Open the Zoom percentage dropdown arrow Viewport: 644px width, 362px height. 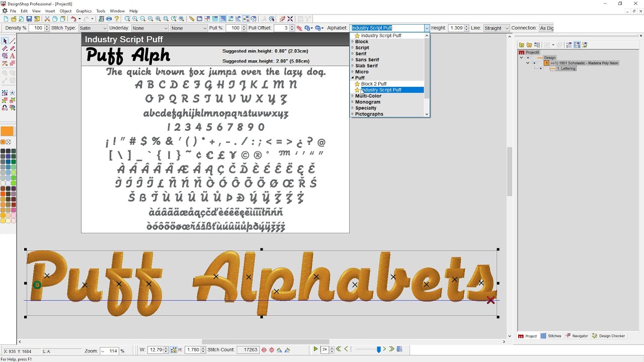tap(103, 351)
